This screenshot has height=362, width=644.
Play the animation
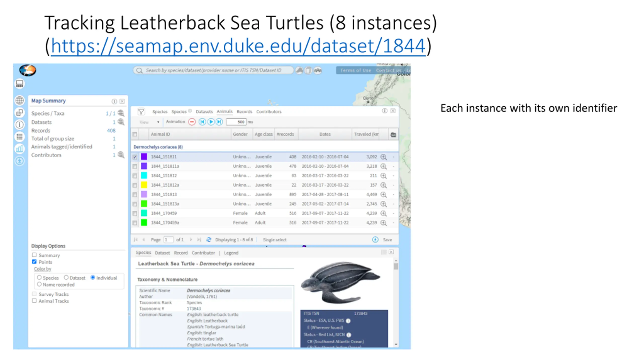tap(211, 122)
